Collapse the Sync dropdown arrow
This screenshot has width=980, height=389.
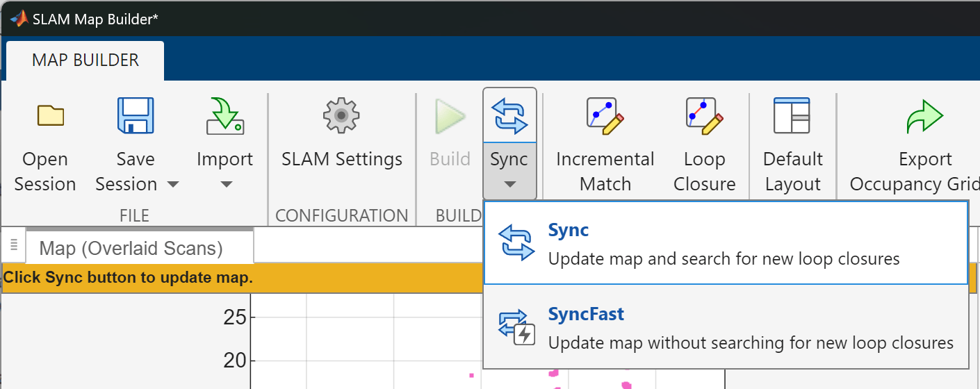point(509,185)
